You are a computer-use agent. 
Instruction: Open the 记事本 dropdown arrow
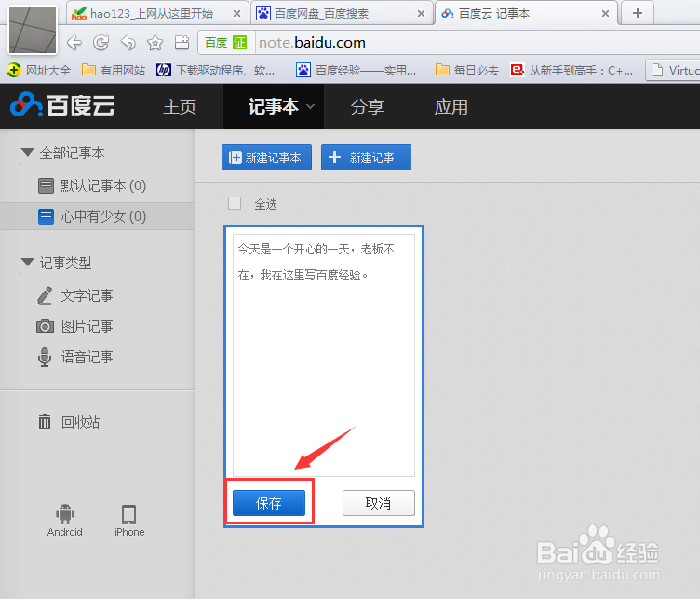(310, 106)
